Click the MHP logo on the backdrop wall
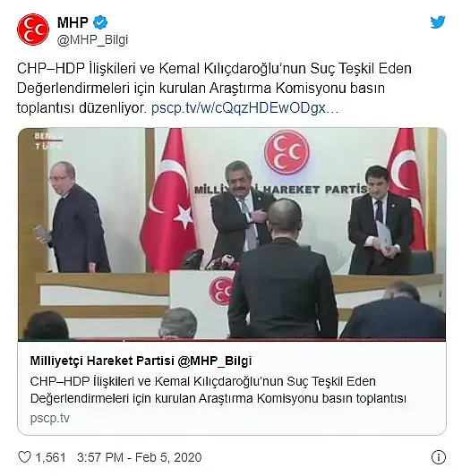 click(x=287, y=152)
